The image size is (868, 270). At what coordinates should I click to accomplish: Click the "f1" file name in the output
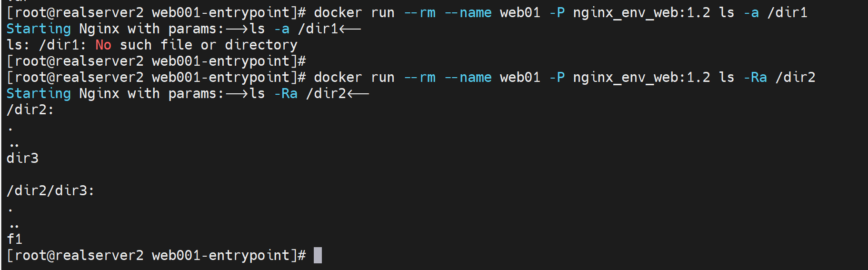[14, 239]
